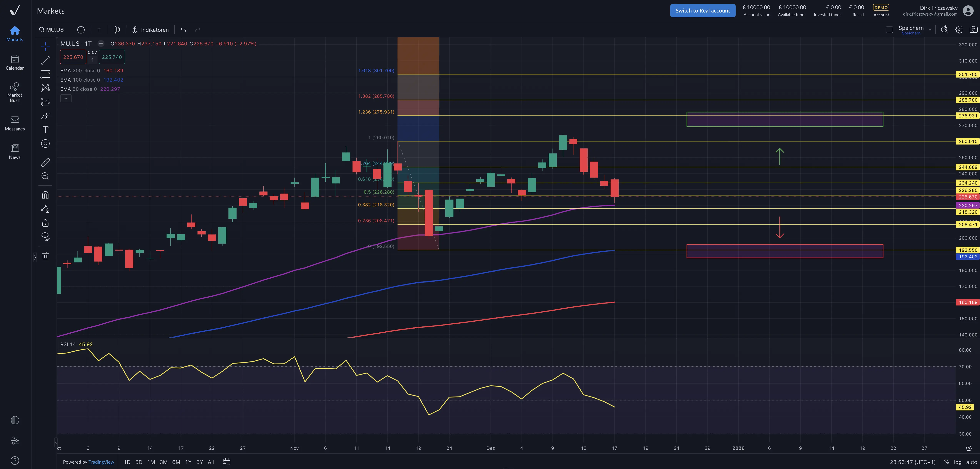980x469 pixels.
Task: Click 'Switch to Real account' button
Action: [702, 11]
